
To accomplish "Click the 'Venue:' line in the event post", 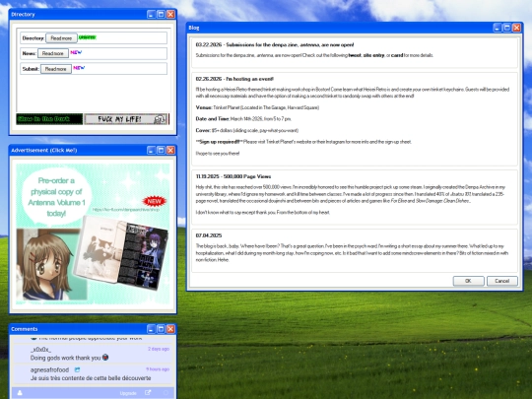I will point(257,107).
